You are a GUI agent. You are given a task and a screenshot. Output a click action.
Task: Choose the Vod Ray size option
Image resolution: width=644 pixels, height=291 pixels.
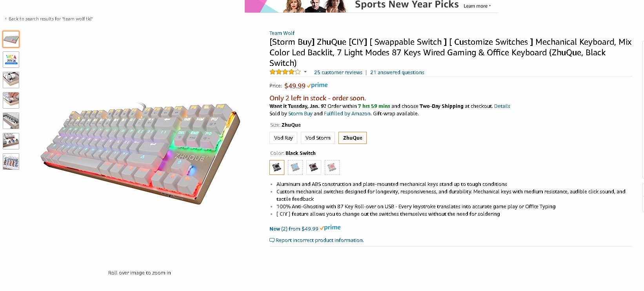(283, 138)
